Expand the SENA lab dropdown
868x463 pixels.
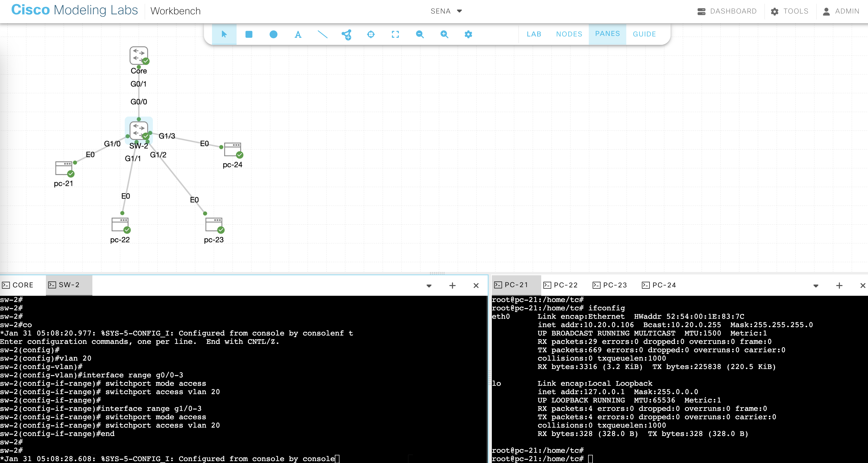(459, 11)
